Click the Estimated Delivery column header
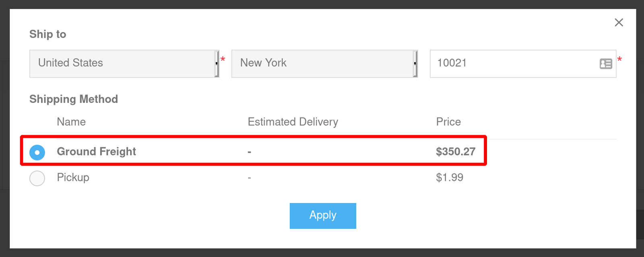644x257 pixels. click(293, 122)
